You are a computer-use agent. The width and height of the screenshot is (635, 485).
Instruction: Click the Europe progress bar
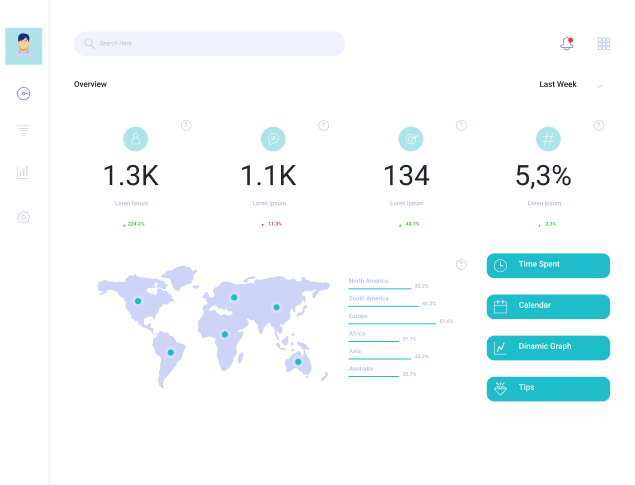pos(393,324)
